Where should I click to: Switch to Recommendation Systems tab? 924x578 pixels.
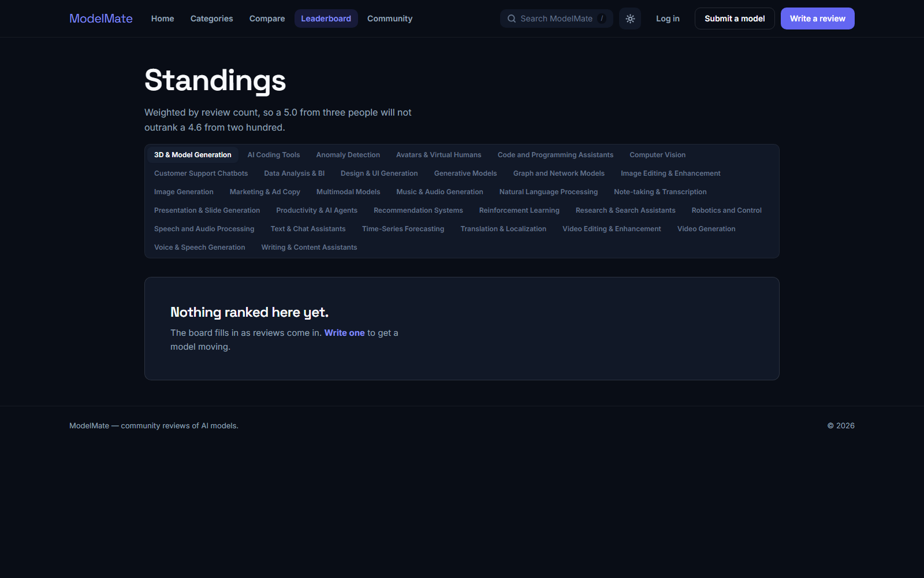[418, 210]
